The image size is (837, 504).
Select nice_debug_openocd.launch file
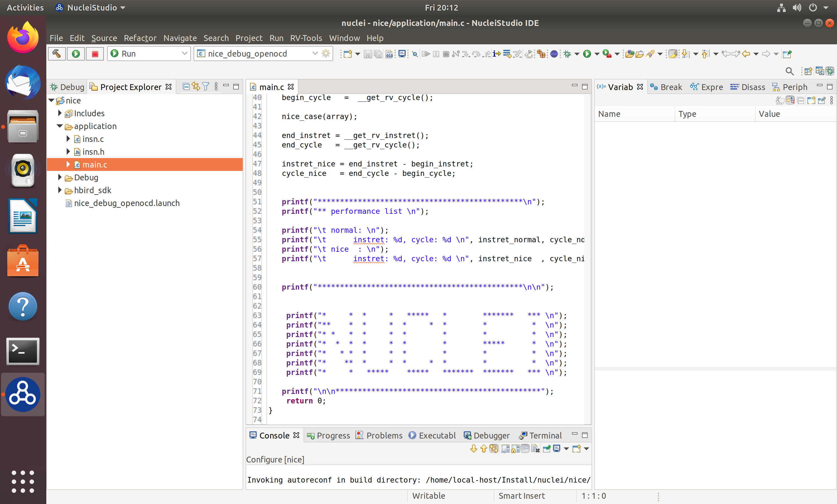pos(126,203)
